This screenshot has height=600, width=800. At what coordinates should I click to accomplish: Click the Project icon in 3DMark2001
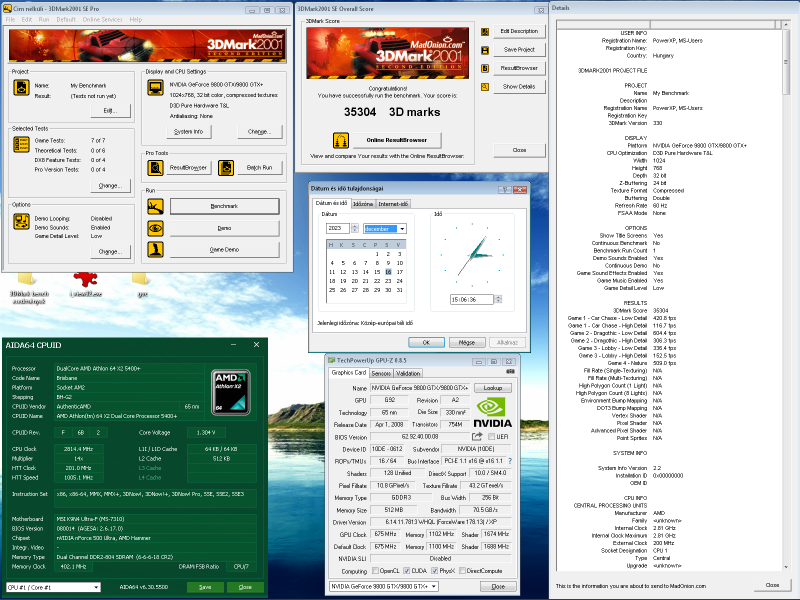click(21, 88)
